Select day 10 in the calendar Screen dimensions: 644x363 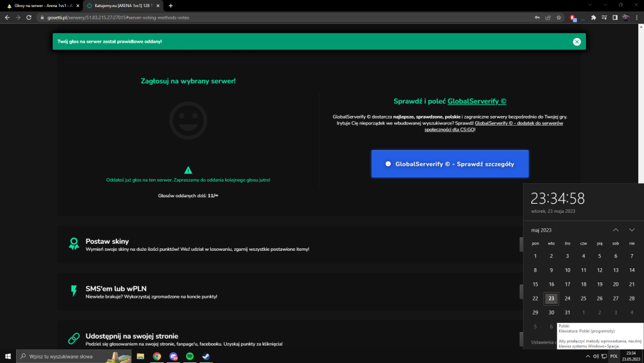(567, 270)
